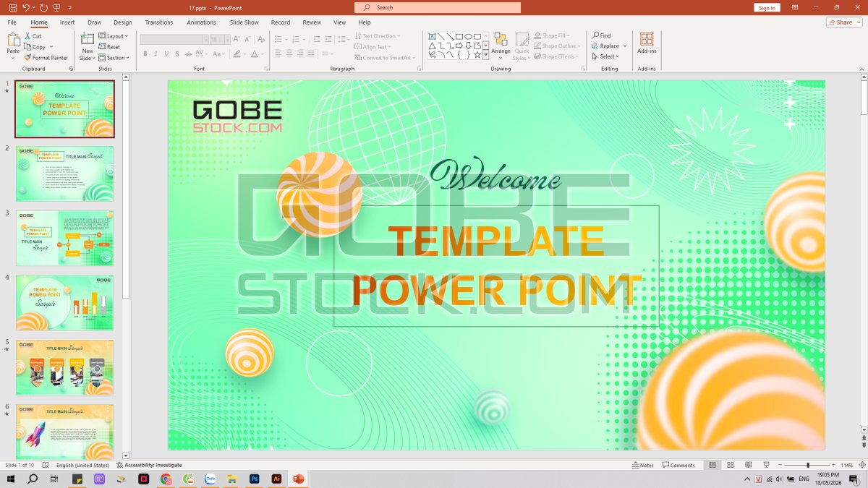Click the Sign in button
The image size is (868, 488).
tap(767, 7)
